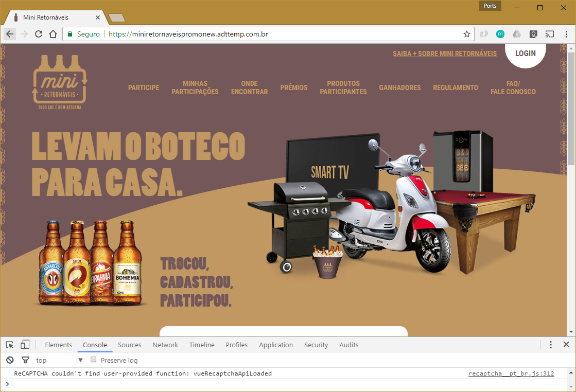Open Chrome's main menu
The height and width of the screenshot is (392, 576).
point(566,33)
